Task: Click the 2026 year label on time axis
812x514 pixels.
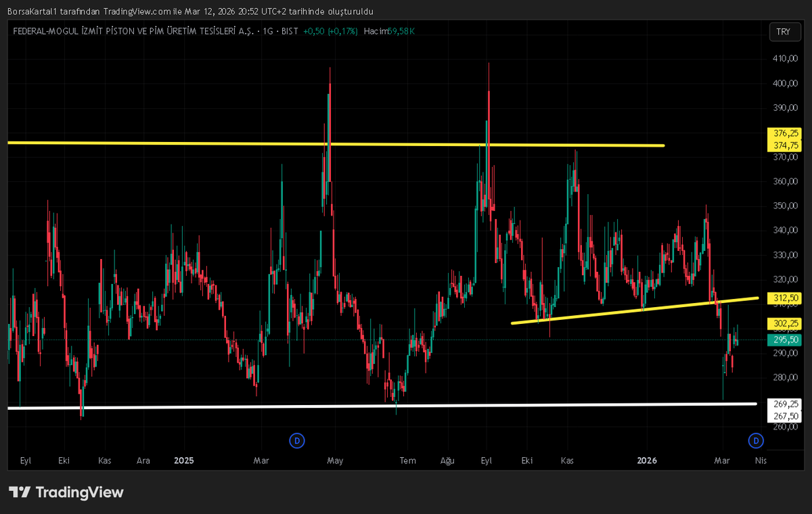Action: 648,461
